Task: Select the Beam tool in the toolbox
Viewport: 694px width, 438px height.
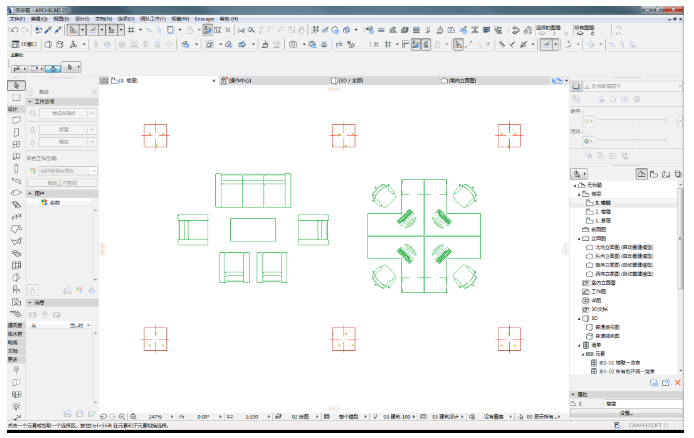Action: pos(16,181)
